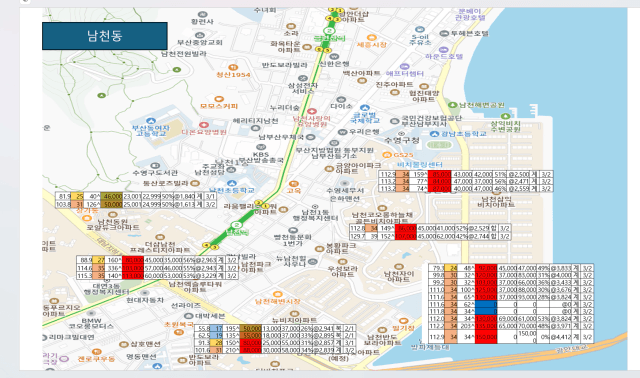
Task: Click the 삼호맨션 apartment icon
Action: 124,344
